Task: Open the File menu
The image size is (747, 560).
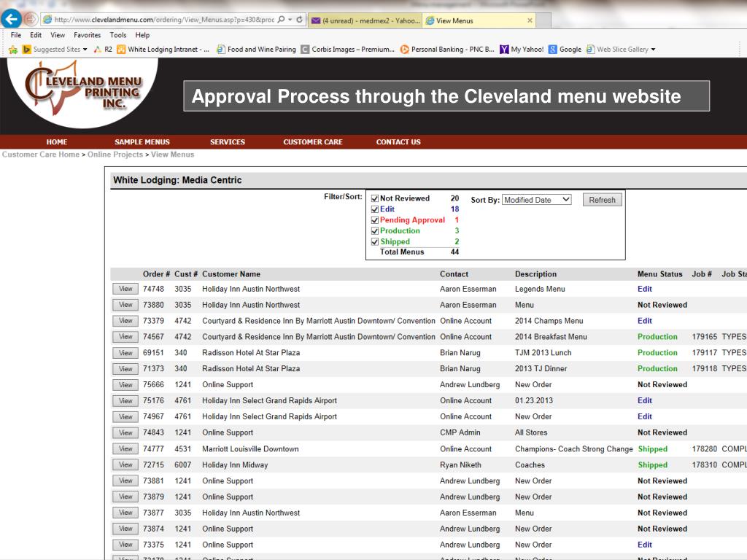Action: click(x=16, y=35)
